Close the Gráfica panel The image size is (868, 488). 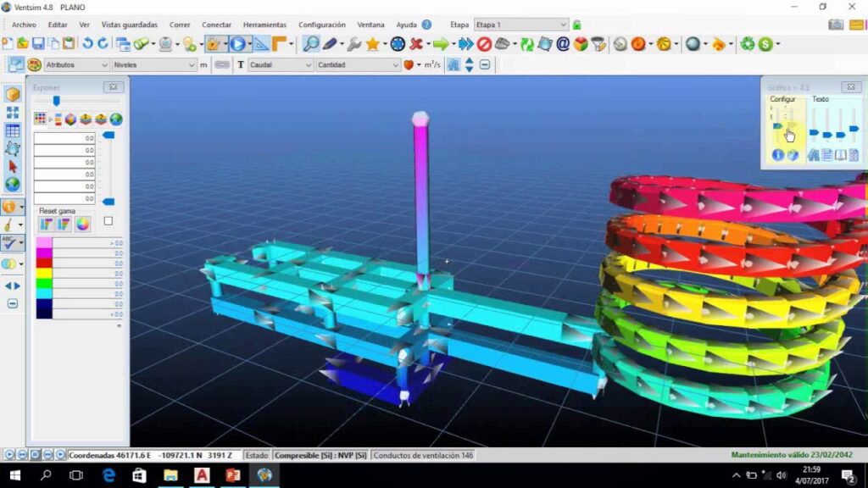click(851, 87)
